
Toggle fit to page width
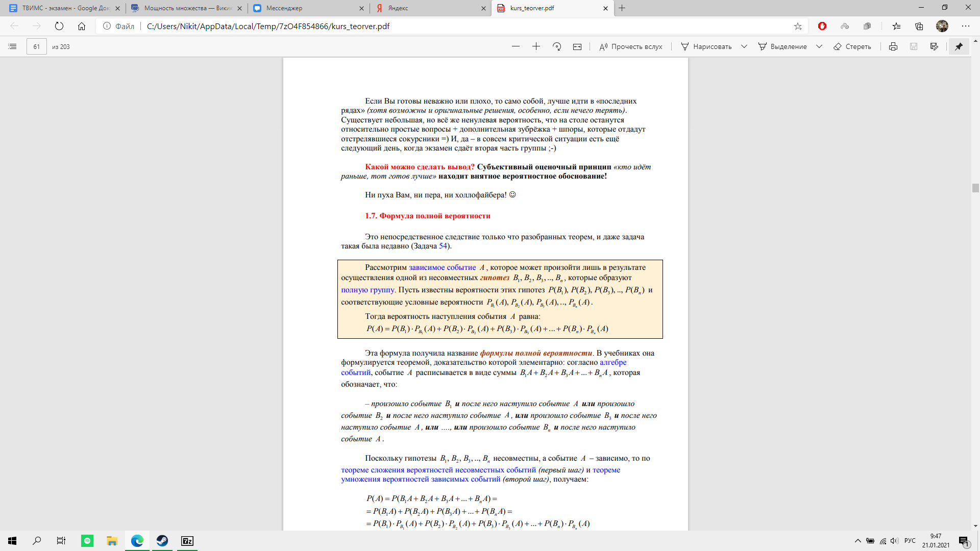tap(577, 46)
